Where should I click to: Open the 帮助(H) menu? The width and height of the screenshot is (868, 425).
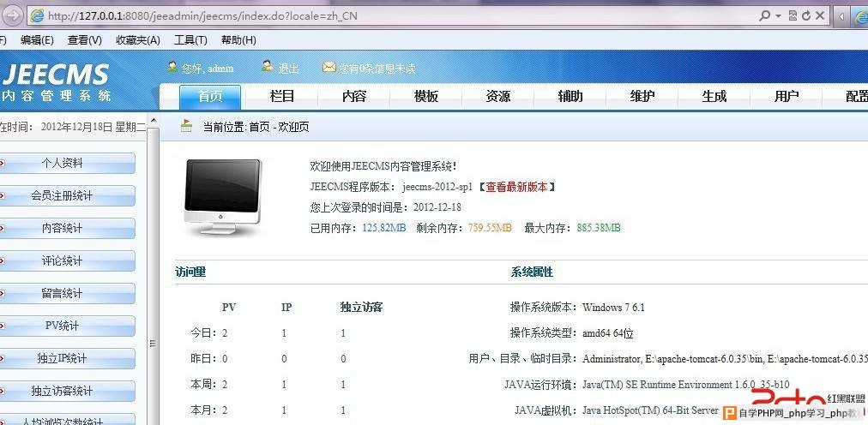pyautogui.click(x=238, y=39)
